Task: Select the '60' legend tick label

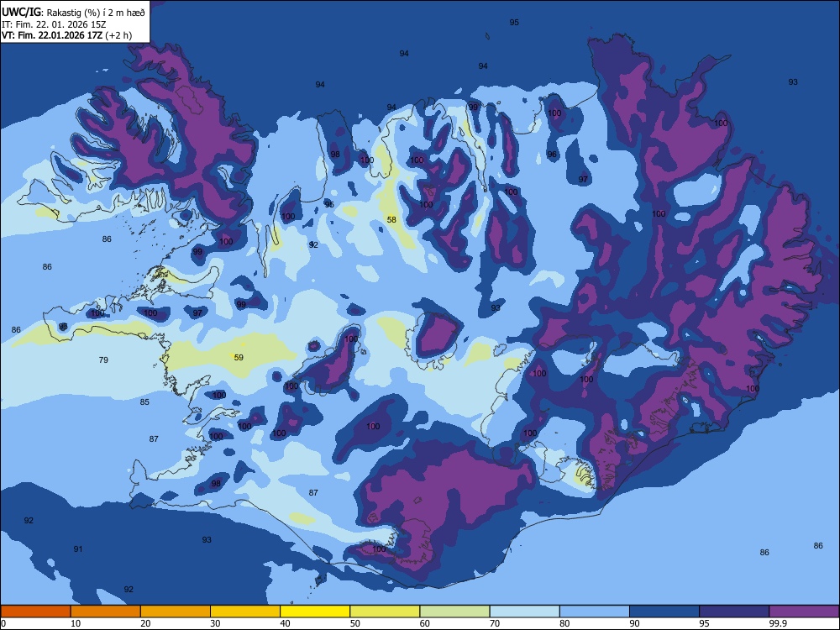Action: click(x=425, y=623)
